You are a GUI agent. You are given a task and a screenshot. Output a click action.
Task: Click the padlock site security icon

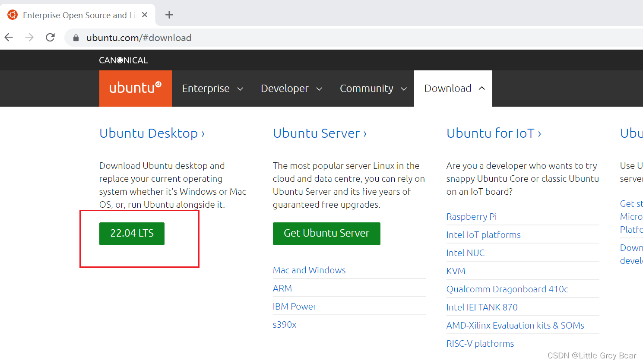(76, 38)
